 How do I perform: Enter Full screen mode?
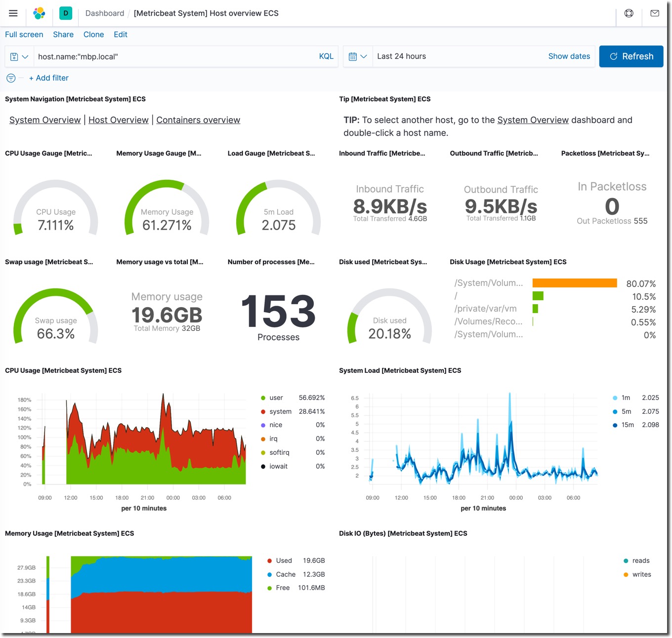(24, 35)
